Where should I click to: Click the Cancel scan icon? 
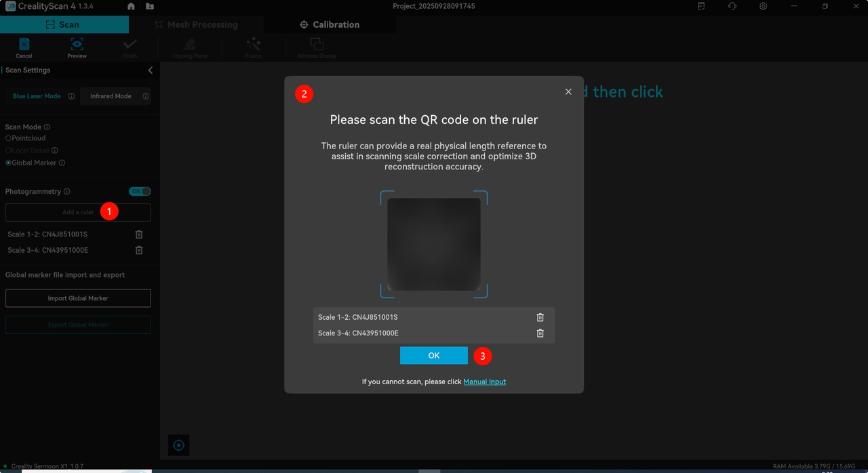coord(24,47)
